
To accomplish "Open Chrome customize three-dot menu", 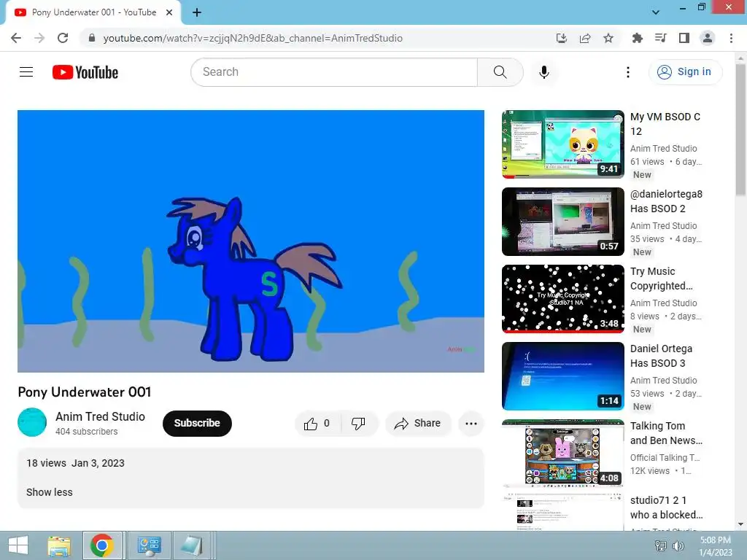I will click(x=731, y=38).
